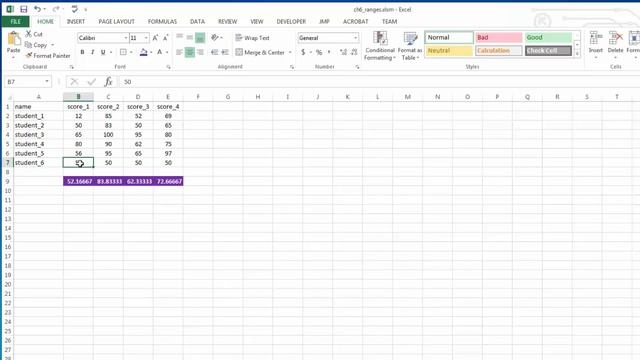This screenshot has height=360, width=640.
Task: Click the Cancel X icon in formula bar
Action: (74, 82)
